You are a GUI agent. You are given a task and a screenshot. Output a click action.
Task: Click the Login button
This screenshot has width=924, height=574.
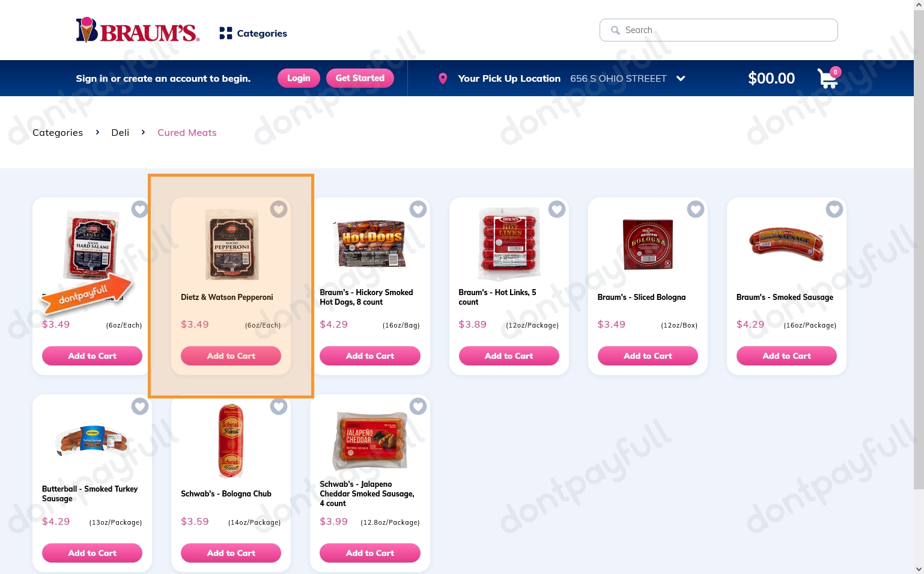point(299,78)
